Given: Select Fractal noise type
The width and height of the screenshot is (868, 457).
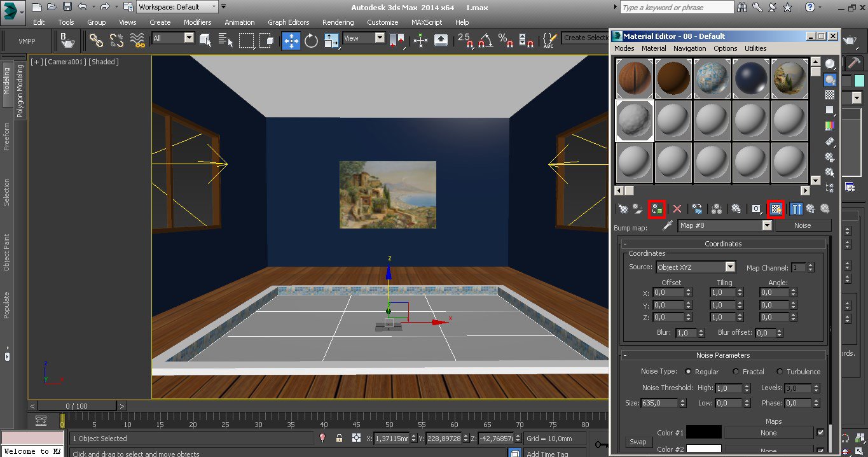Looking at the screenshot, I should [736, 372].
